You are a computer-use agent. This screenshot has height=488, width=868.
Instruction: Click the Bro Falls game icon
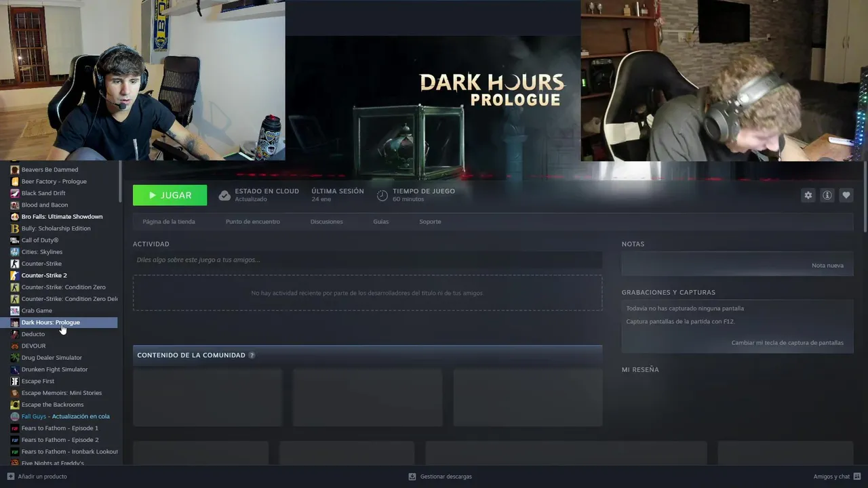pos(15,217)
